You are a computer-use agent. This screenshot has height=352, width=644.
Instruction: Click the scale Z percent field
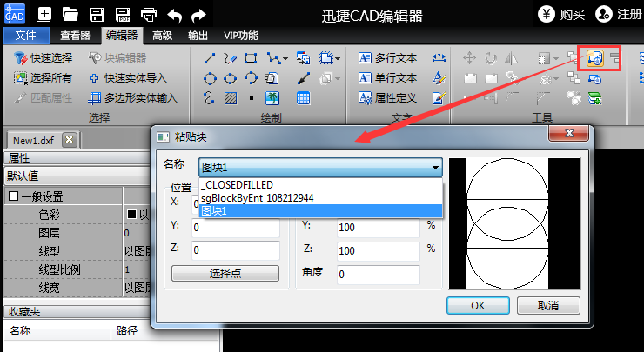point(379,251)
